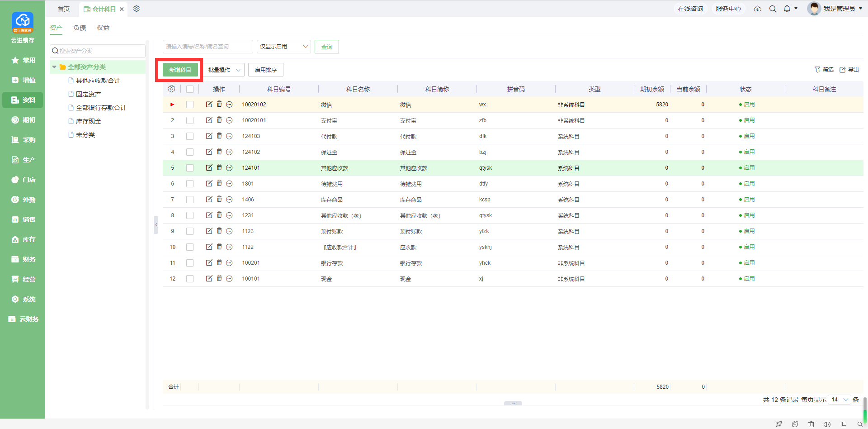The height and width of the screenshot is (429, 868).
Task: Click the 筛选 filter link
Action: tap(824, 70)
